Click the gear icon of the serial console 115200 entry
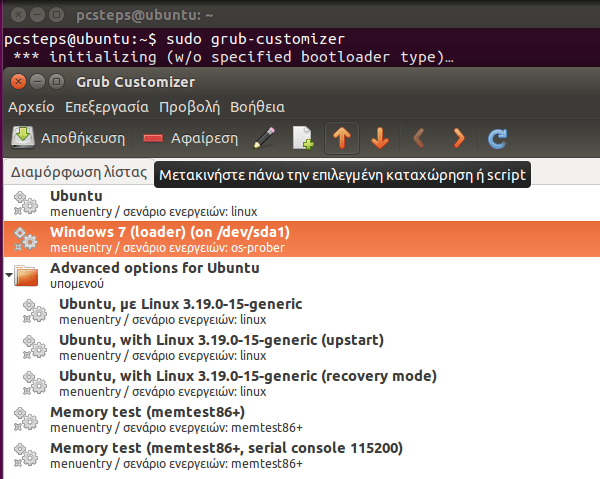Image resolution: width=600 pixels, height=479 pixels. coord(26,455)
